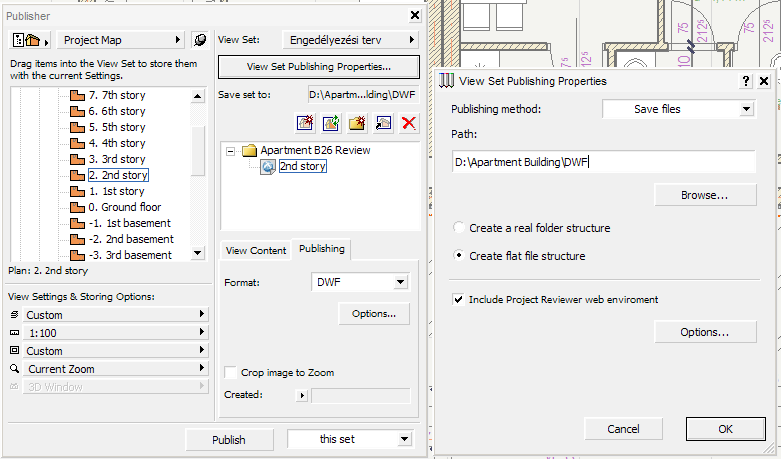Switch to the Publishing tab

[322, 249]
